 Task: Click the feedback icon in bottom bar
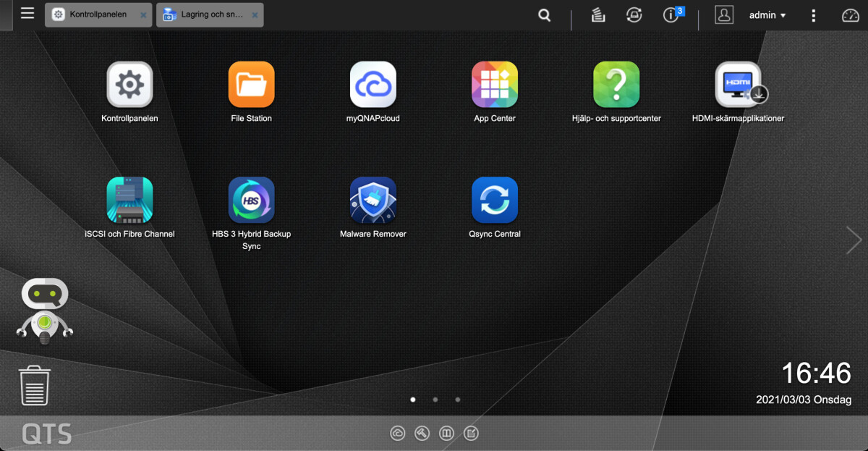(471, 434)
